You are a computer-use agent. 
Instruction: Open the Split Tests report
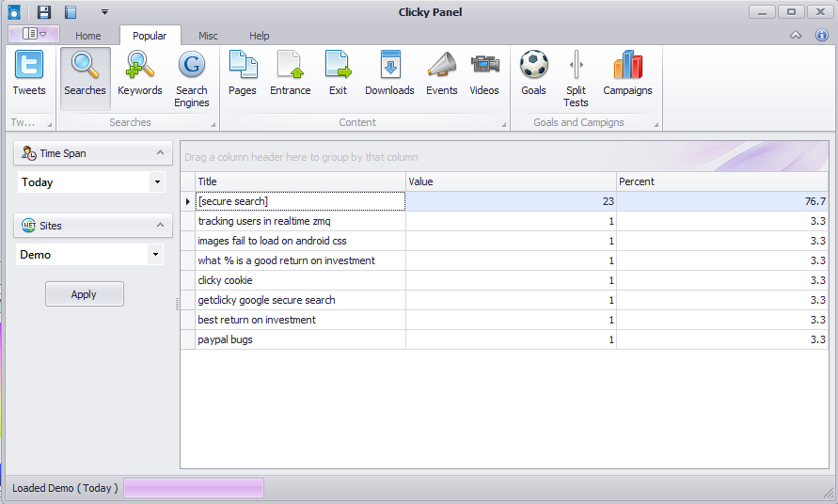click(x=576, y=79)
